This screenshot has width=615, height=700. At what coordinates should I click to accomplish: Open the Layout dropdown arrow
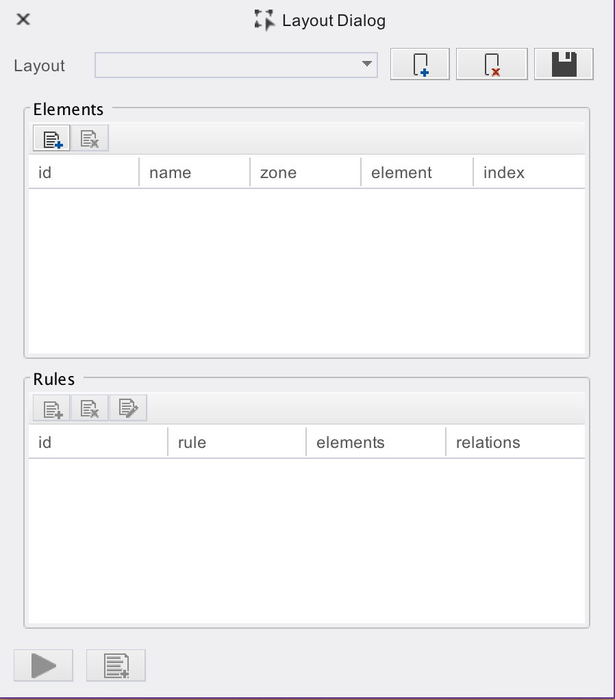[366, 64]
